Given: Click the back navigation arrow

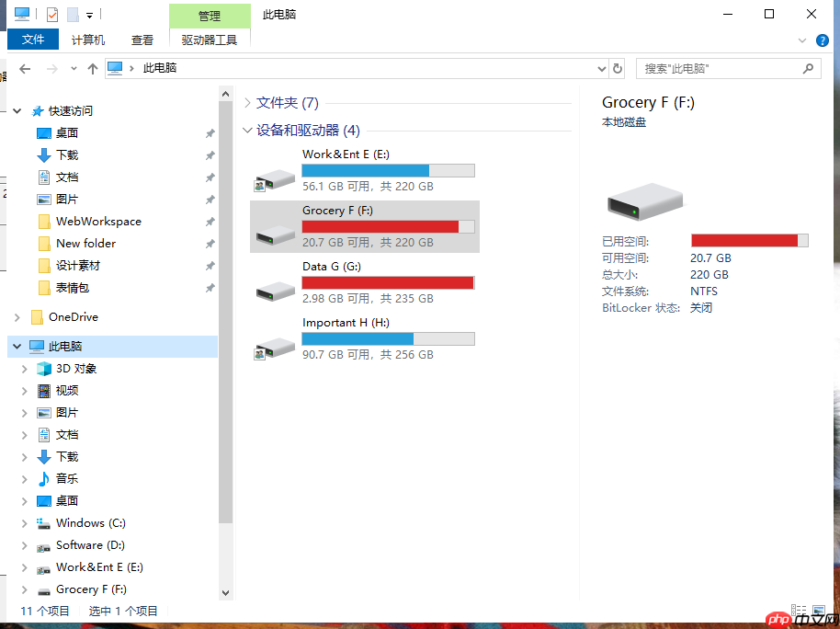Looking at the screenshot, I should [24, 67].
